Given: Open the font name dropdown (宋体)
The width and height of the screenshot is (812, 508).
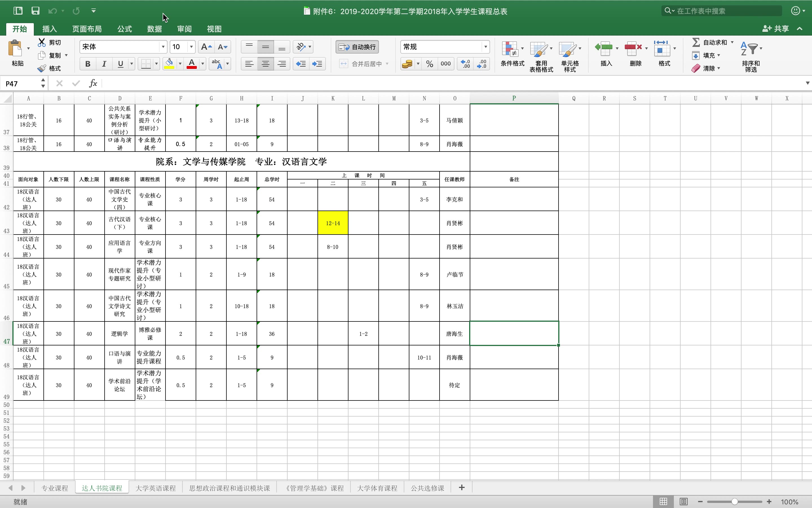Looking at the screenshot, I should click(163, 47).
